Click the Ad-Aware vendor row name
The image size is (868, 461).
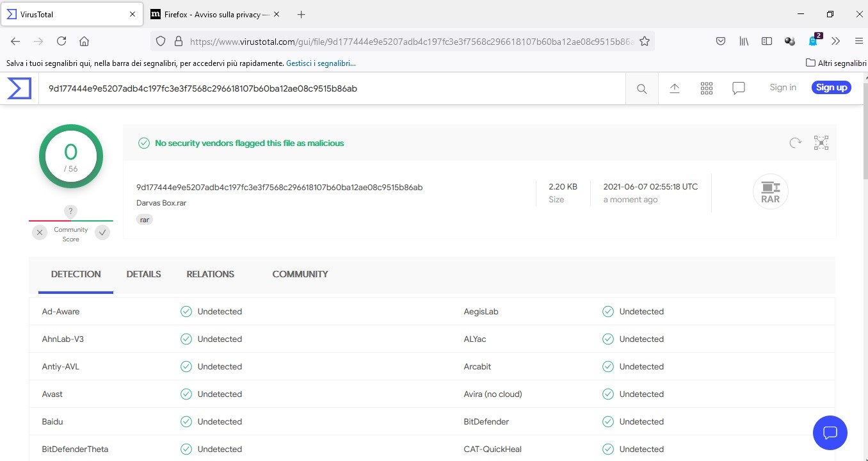pos(61,312)
